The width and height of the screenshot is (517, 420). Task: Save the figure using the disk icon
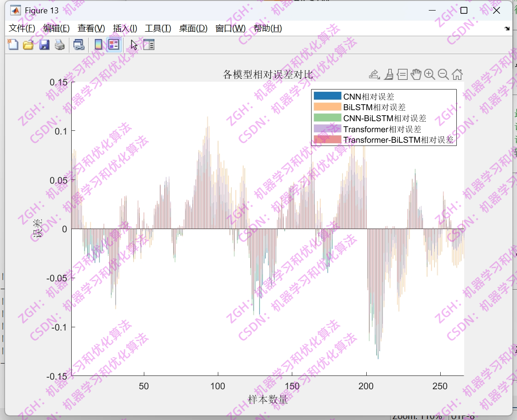click(x=44, y=45)
